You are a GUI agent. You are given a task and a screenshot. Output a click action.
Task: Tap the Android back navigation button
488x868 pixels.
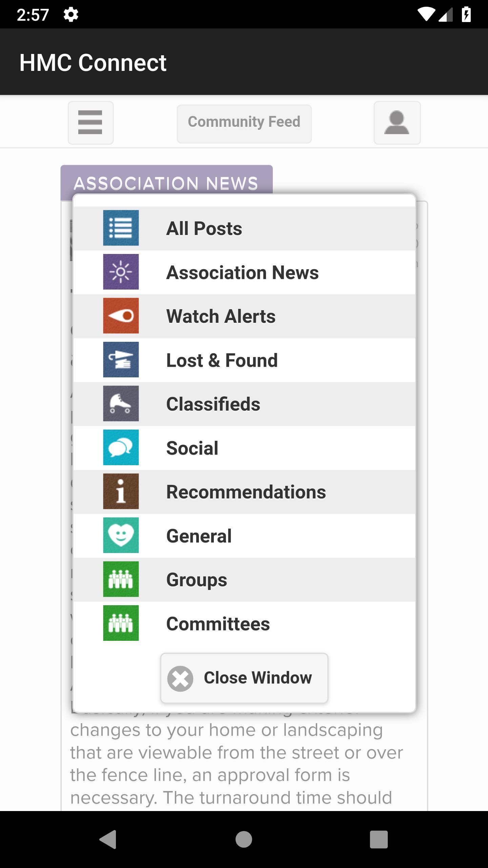108,839
